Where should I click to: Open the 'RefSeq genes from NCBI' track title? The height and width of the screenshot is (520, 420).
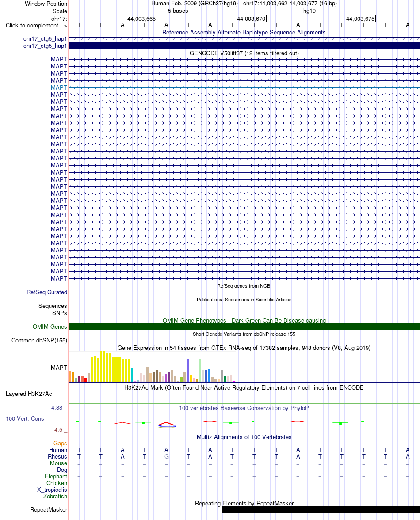click(244, 286)
